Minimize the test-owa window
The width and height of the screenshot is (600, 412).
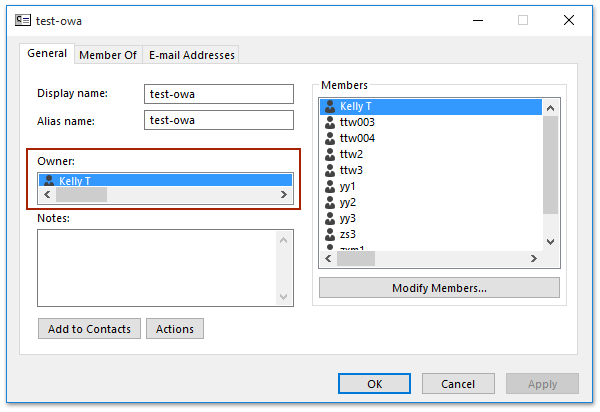point(478,20)
